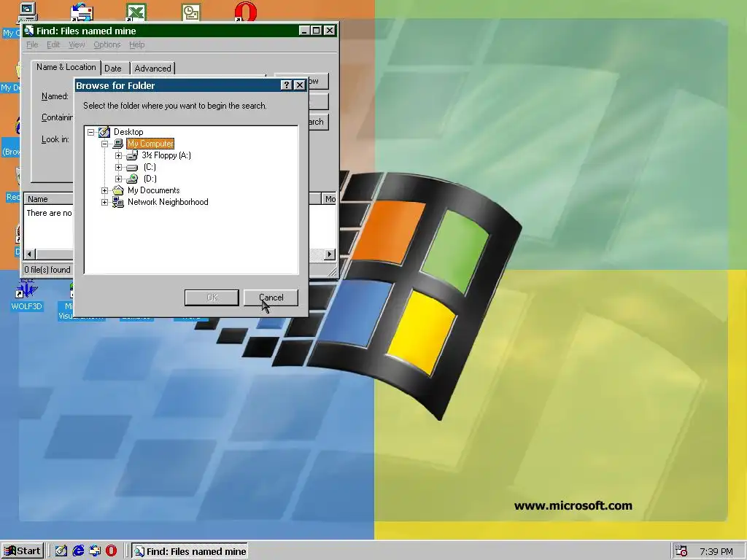The image size is (747, 560).
Task: Select the Network Neighborhood icon
Action: [x=117, y=202]
